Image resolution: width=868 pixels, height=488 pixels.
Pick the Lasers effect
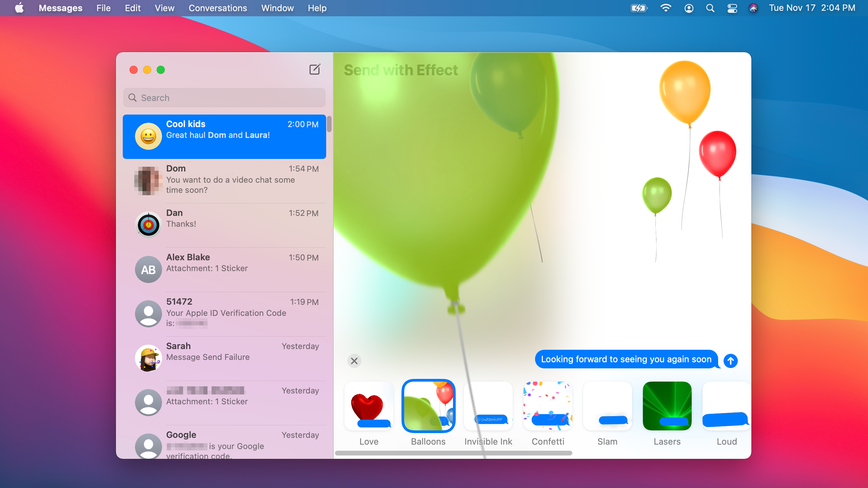pos(667,406)
